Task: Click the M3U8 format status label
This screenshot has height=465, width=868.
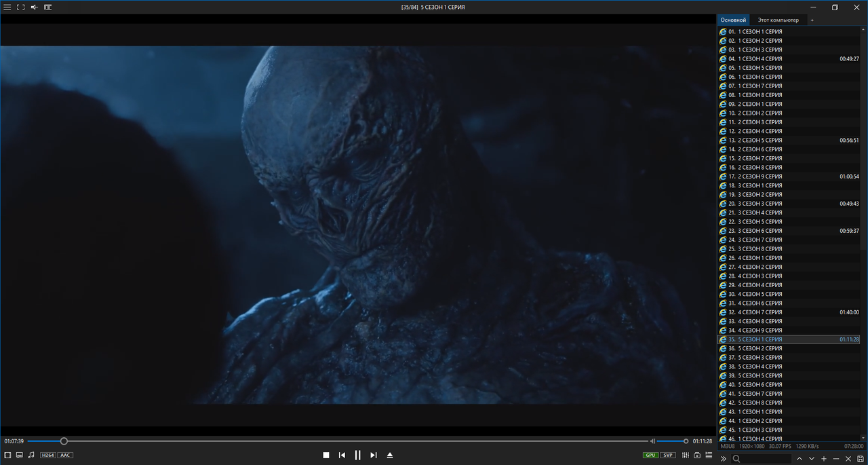Action: pos(728,446)
